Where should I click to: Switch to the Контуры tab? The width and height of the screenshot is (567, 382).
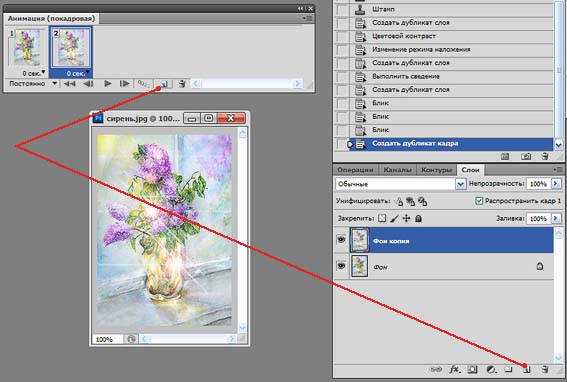click(x=436, y=170)
